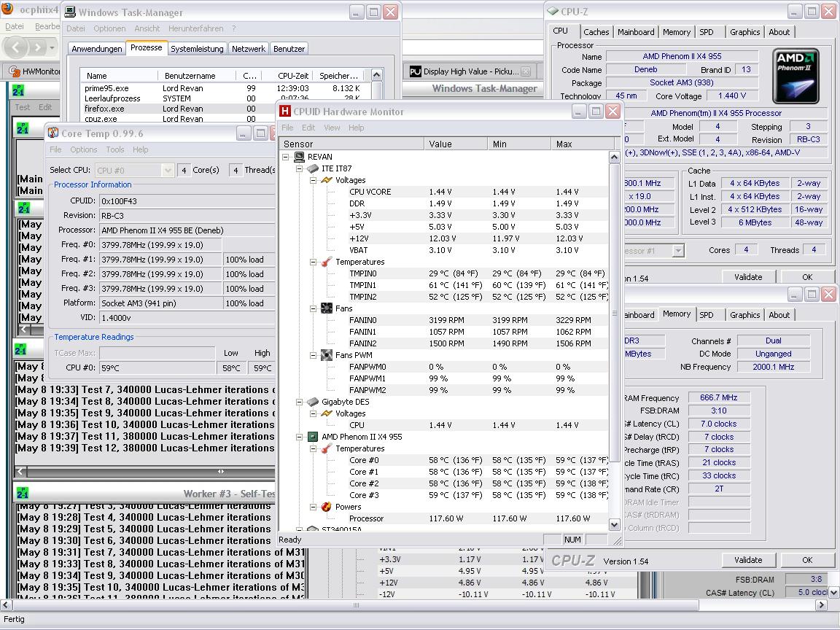Select prime95.exe row in Task-Manager
This screenshot has height=630, width=840.
[225, 88]
